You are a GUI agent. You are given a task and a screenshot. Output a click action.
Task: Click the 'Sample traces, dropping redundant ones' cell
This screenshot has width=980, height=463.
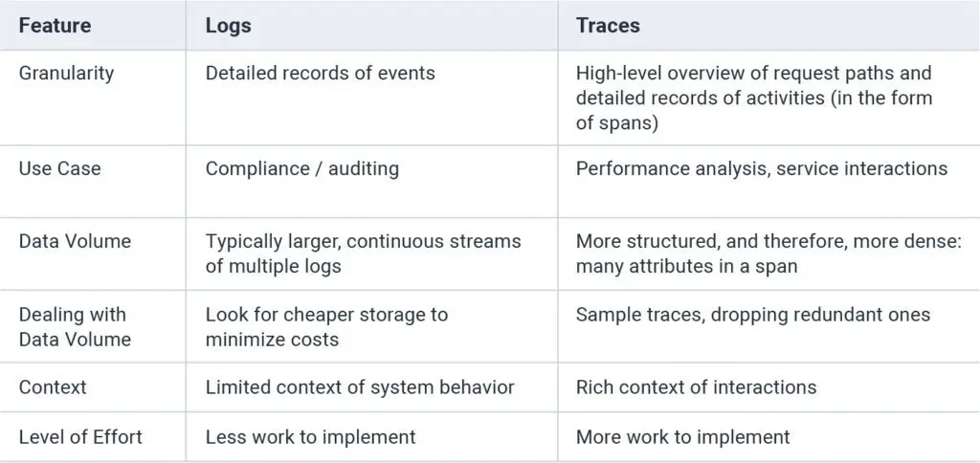coord(752,315)
